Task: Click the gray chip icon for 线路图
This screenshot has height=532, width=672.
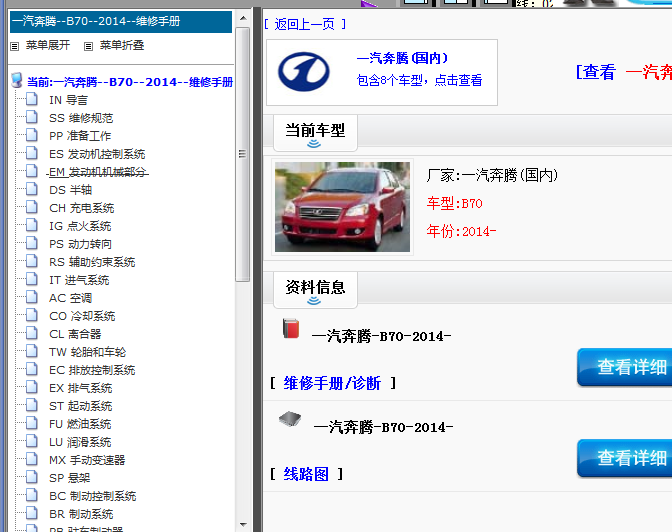Action: [290, 419]
